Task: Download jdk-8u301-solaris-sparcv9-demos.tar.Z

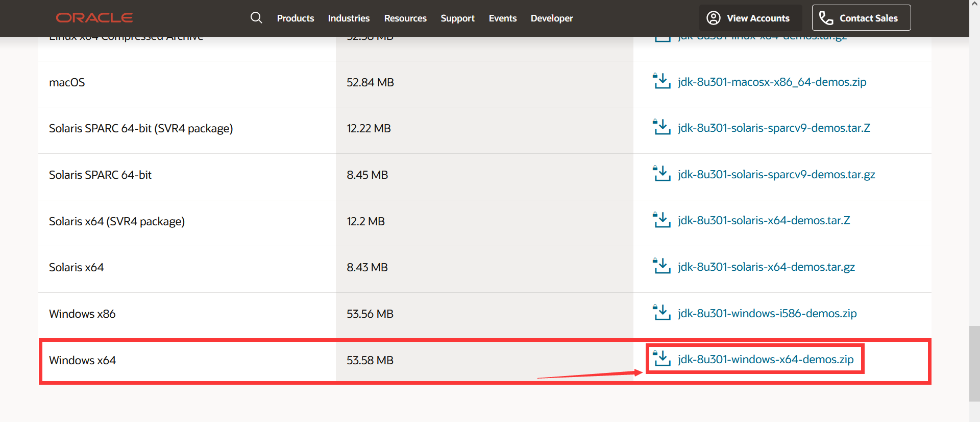Action: point(774,128)
